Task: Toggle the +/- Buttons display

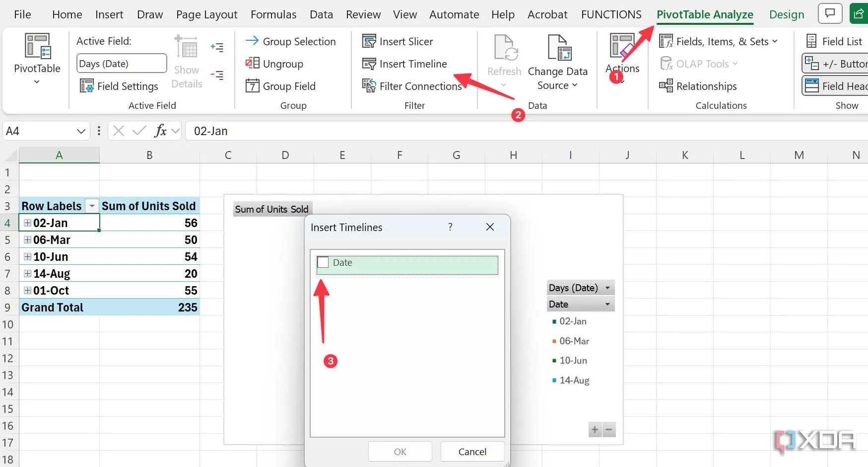Action: [836, 64]
